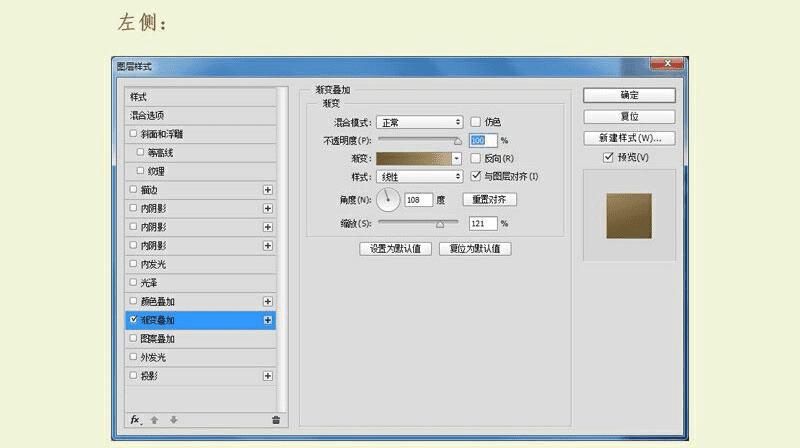The height and width of the screenshot is (448, 800).
Task: Enable the 描边 checkbox
Action: point(133,189)
